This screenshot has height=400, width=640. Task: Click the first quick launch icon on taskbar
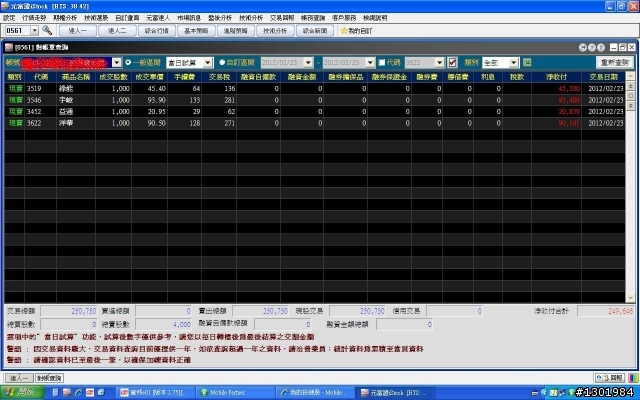coord(56,393)
